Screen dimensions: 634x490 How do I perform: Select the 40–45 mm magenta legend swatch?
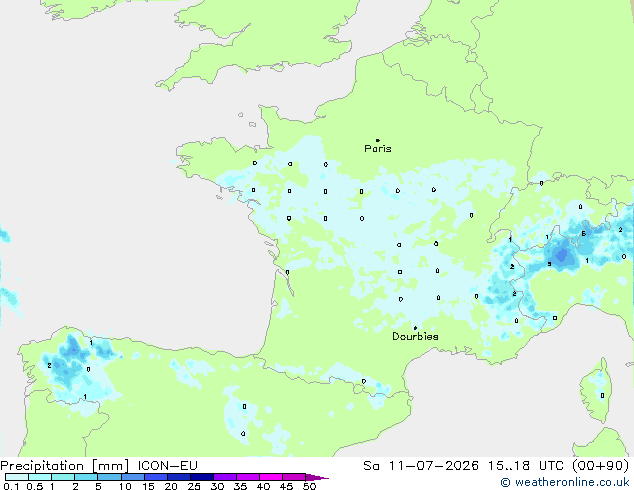(271, 477)
